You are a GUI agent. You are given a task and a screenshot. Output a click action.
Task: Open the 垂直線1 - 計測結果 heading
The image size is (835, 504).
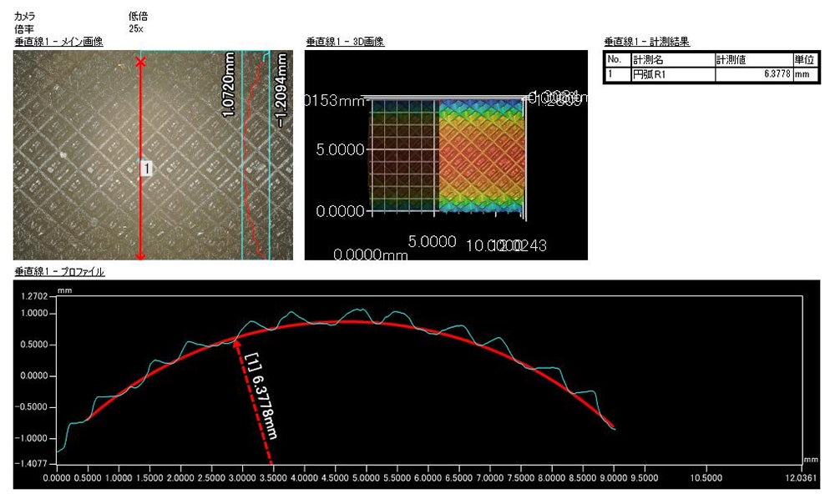coord(645,42)
